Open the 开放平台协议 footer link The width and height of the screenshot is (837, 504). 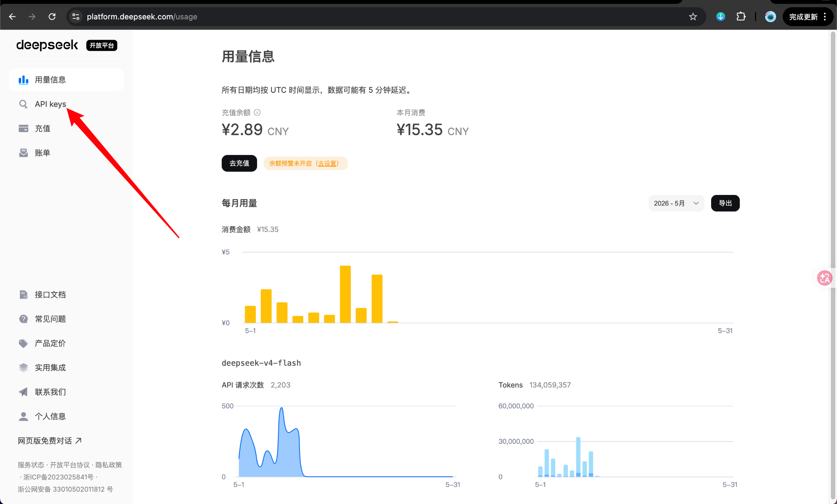[x=69, y=465]
